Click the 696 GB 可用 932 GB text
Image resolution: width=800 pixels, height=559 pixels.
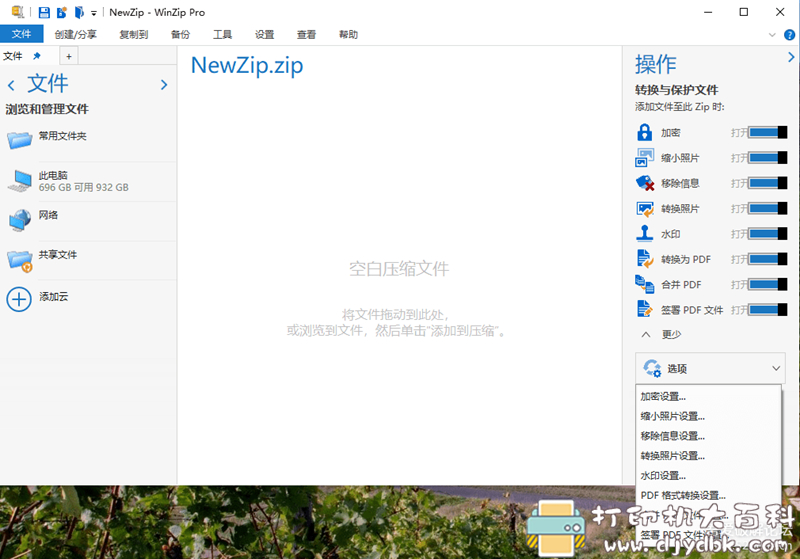[84, 188]
